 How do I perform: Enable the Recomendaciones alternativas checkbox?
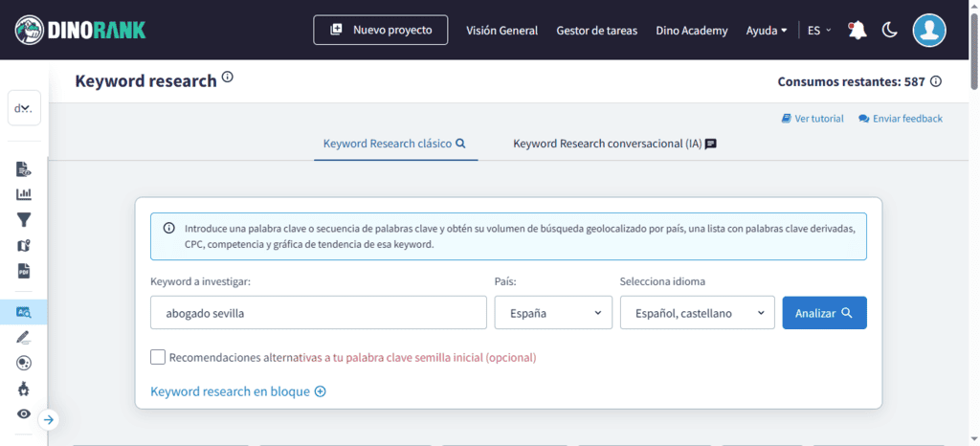158,357
